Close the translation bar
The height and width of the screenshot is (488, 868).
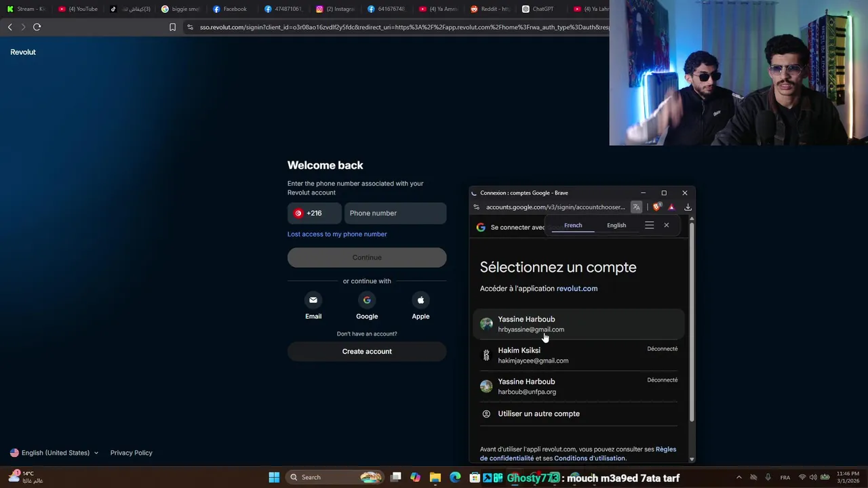pyautogui.click(x=666, y=225)
